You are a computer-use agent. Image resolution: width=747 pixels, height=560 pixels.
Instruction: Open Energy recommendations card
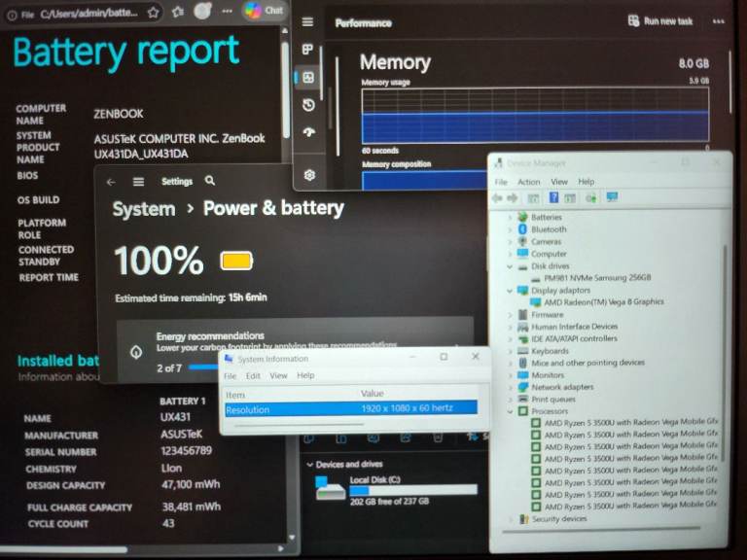click(x=295, y=351)
